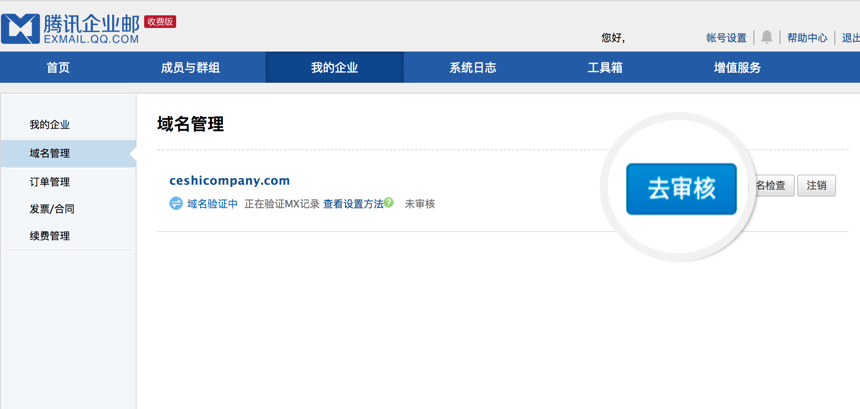Open the 查看设置方法 link
The image size is (860, 409).
pyautogui.click(x=353, y=204)
